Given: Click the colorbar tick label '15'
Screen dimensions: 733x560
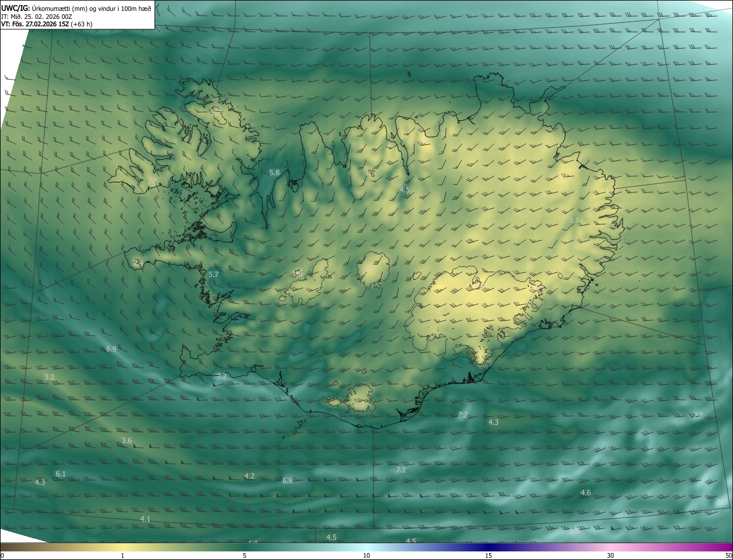Looking at the screenshot, I should coord(488,555).
